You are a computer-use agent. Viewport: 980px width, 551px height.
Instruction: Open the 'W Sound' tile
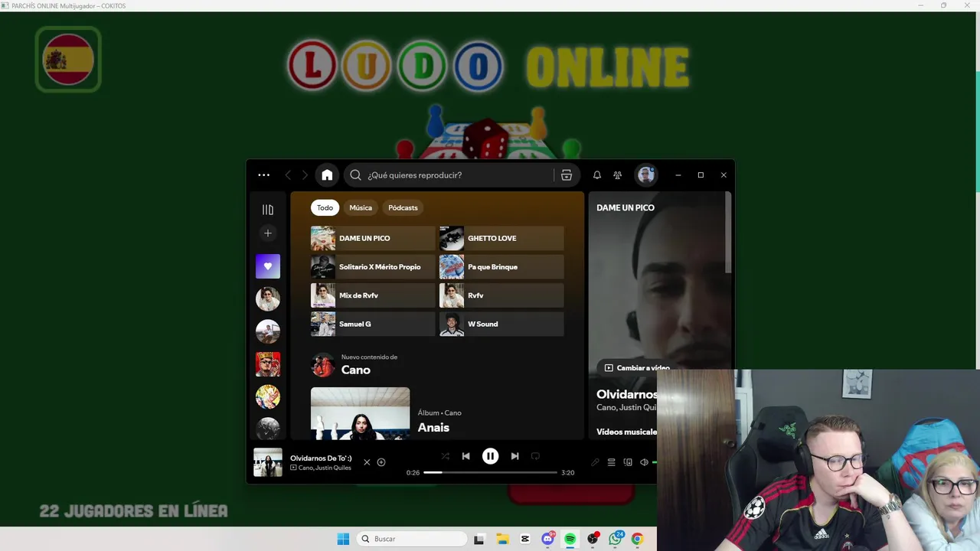coord(501,324)
